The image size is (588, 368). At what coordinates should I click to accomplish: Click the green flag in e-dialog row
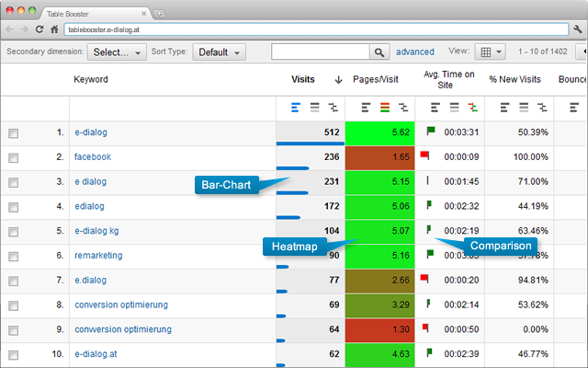431,131
